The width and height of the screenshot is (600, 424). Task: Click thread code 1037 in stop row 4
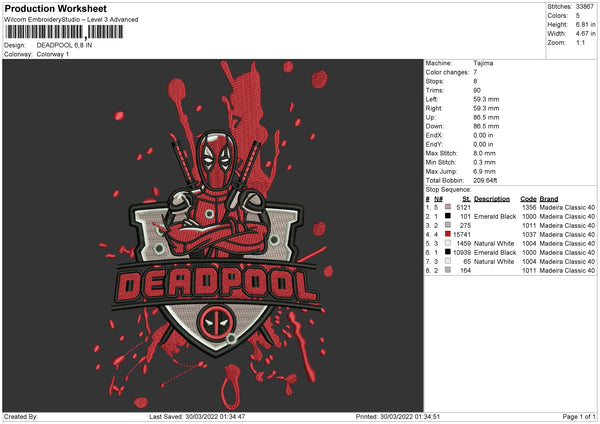[529, 235]
